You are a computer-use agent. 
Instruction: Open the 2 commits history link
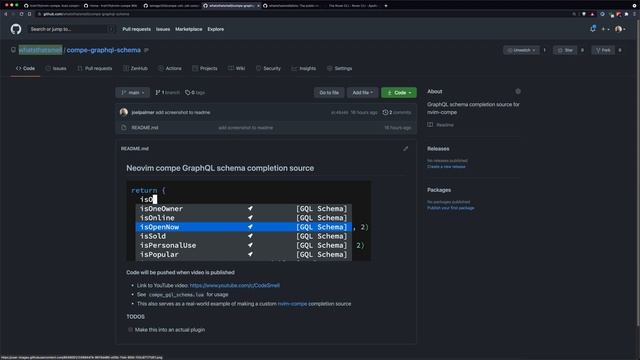(x=397, y=112)
